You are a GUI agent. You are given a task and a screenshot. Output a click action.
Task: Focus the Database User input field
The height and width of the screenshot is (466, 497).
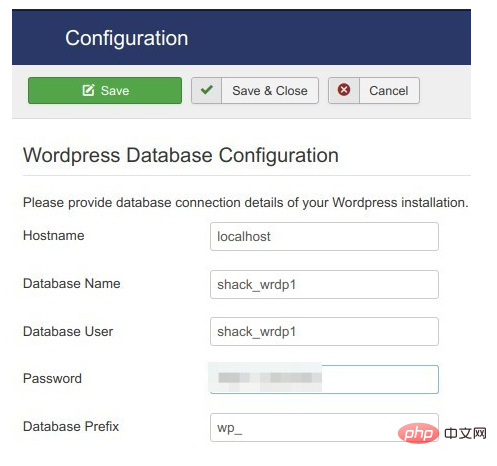click(x=324, y=332)
